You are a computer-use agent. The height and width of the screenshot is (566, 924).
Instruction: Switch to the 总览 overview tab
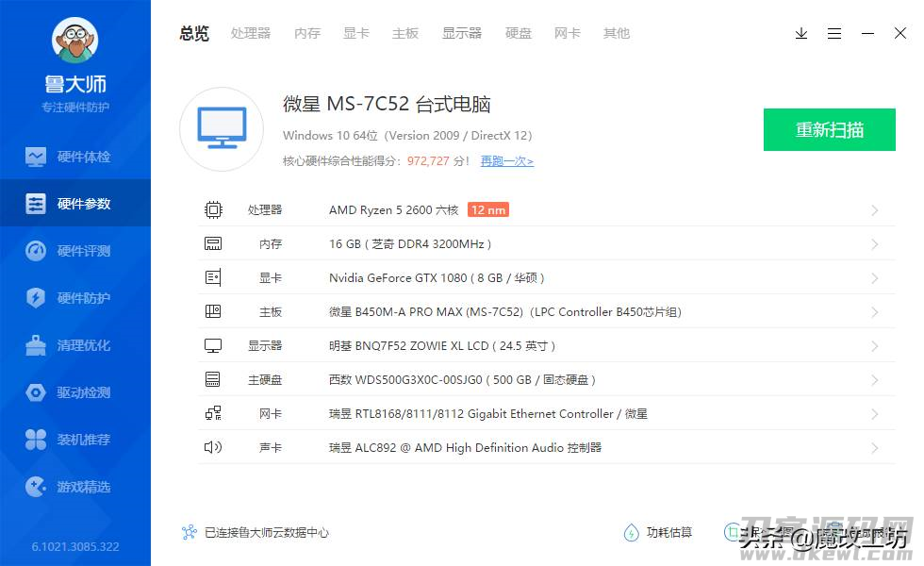(194, 34)
